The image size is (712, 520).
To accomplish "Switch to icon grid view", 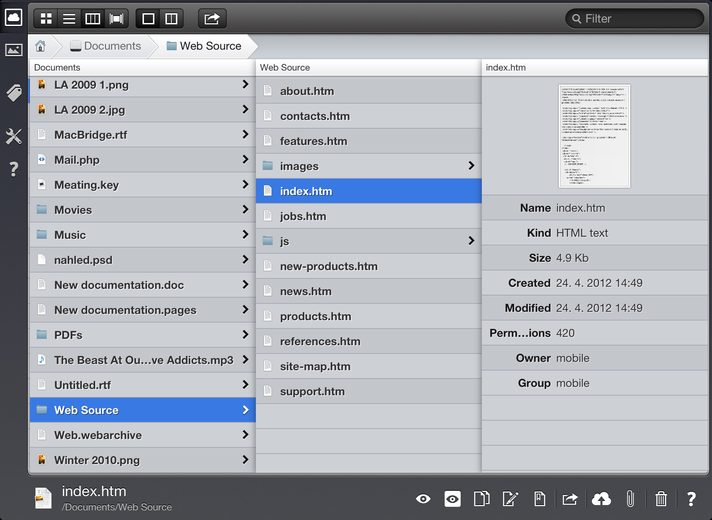I will coord(46,19).
